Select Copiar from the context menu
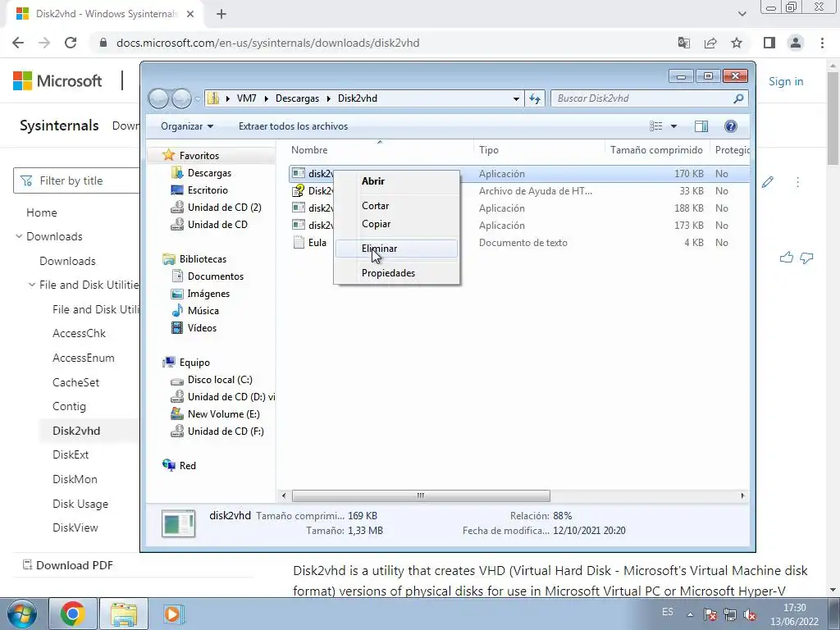The height and width of the screenshot is (630, 840). (x=396, y=224)
